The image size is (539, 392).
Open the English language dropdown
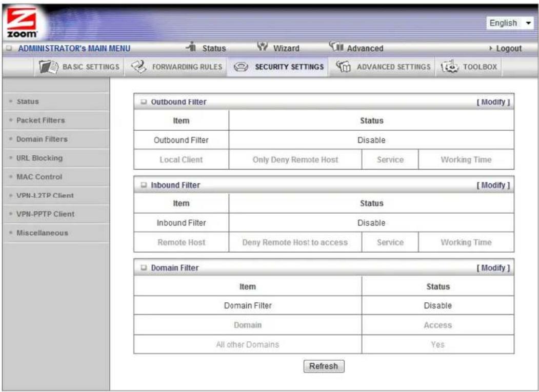(x=510, y=23)
